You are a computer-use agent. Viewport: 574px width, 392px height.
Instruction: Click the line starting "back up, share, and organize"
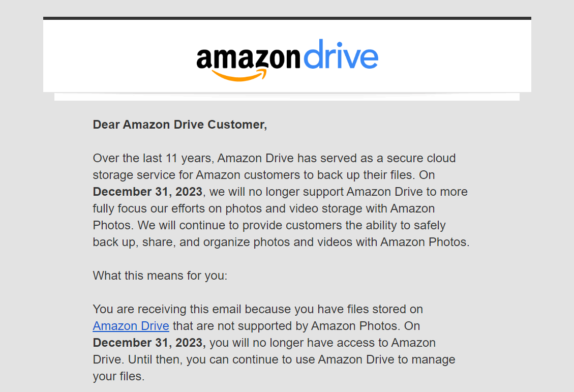[281, 242]
